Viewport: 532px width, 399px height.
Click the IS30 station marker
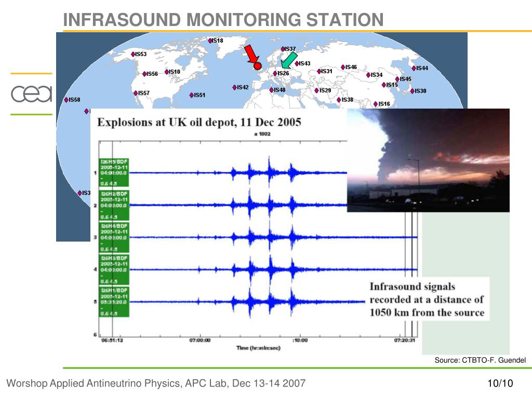(x=413, y=91)
